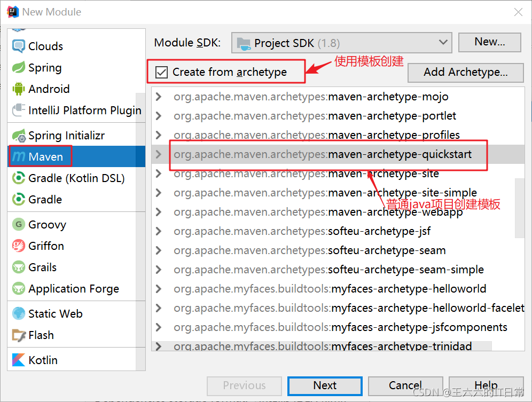The height and width of the screenshot is (402, 532).
Task: Click the Help button
Action: 486,385
